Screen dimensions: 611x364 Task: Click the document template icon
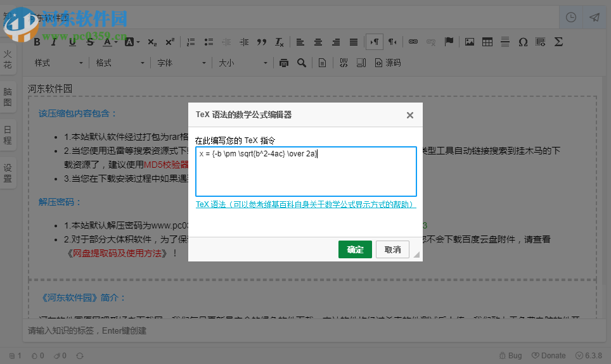click(322, 63)
